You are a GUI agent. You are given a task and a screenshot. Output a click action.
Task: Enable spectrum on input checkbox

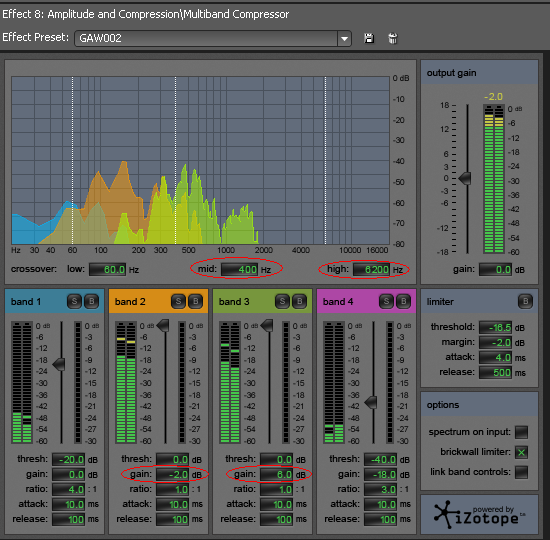coord(521,432)
